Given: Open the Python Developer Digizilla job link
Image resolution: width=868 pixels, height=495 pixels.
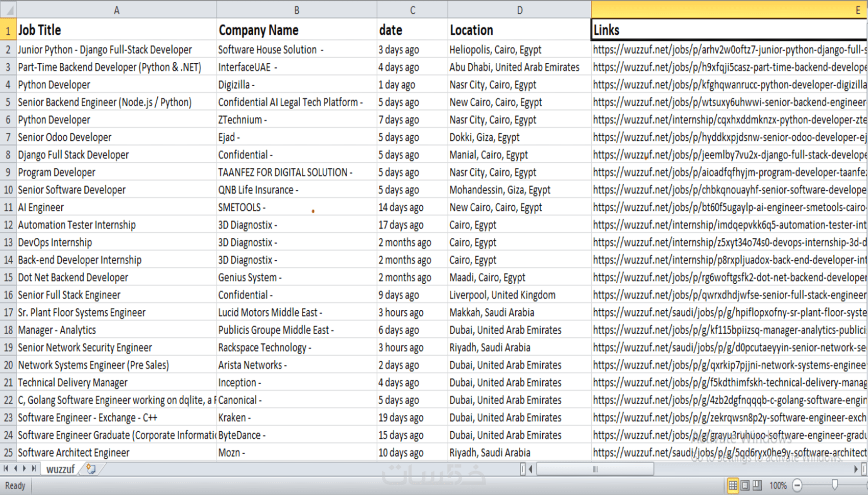Looking at the screenshot, I should pos(729,85).
